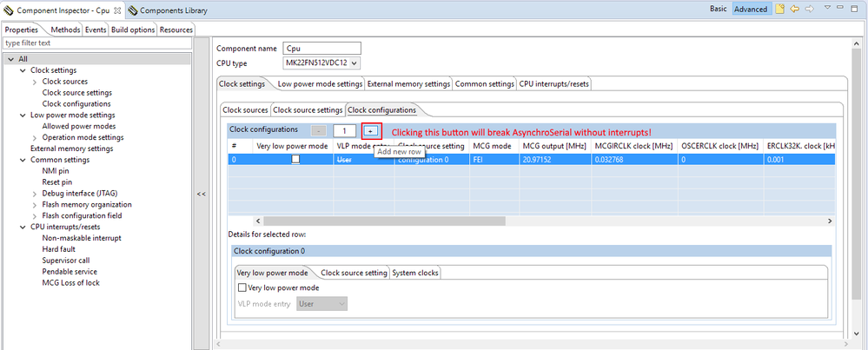Click the table's horizontal scrollbar

[384, 221]
